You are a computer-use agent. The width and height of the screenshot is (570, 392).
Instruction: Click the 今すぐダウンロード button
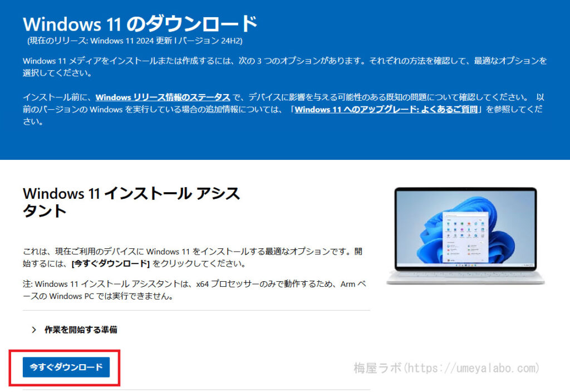66,367
